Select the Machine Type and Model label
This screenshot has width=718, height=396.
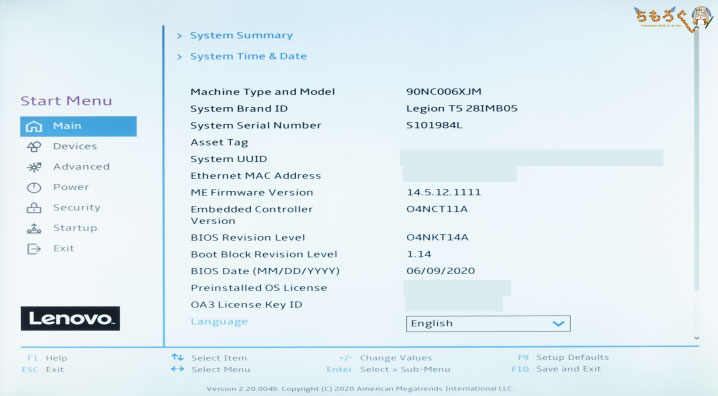(262, 92)
